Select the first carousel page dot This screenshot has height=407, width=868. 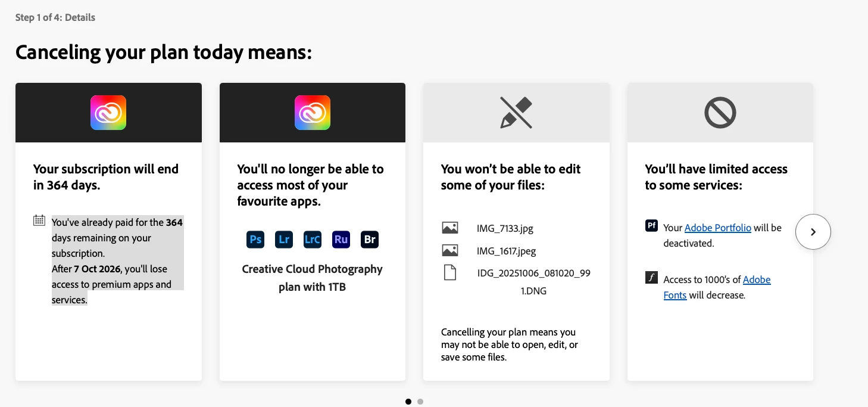(x=408, y=402)
